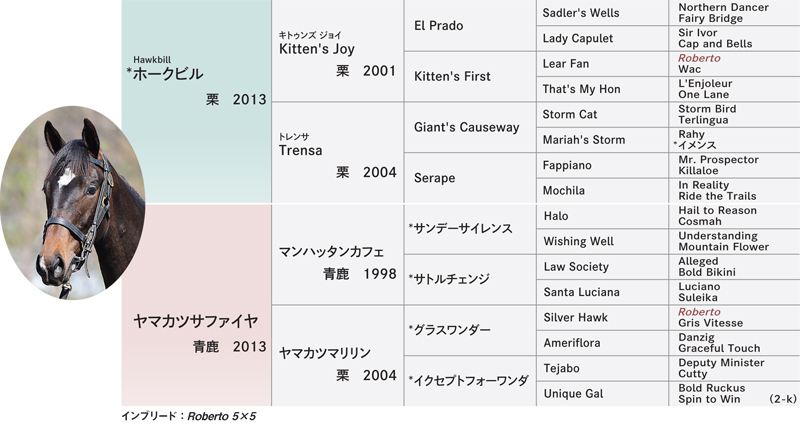Select グラスワンダー ancestor cell
This screenshot has height=425, width=800.
pos(470,330)
